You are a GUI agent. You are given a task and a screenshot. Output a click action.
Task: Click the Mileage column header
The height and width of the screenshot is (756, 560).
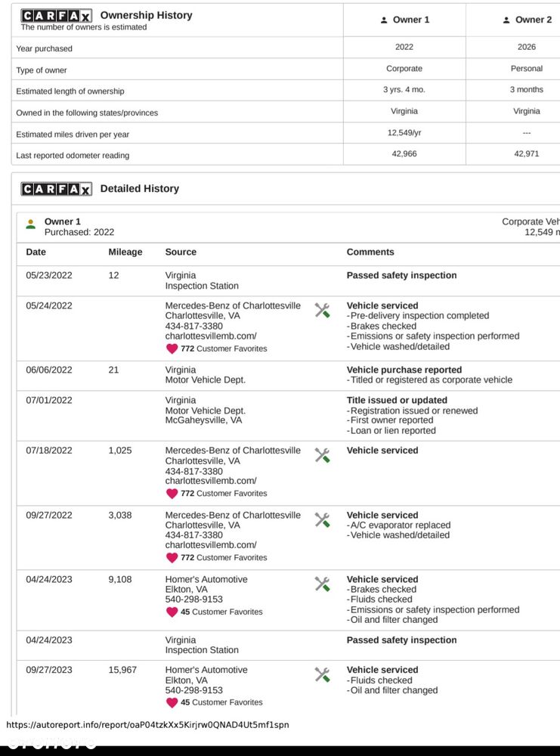point(125,253)
